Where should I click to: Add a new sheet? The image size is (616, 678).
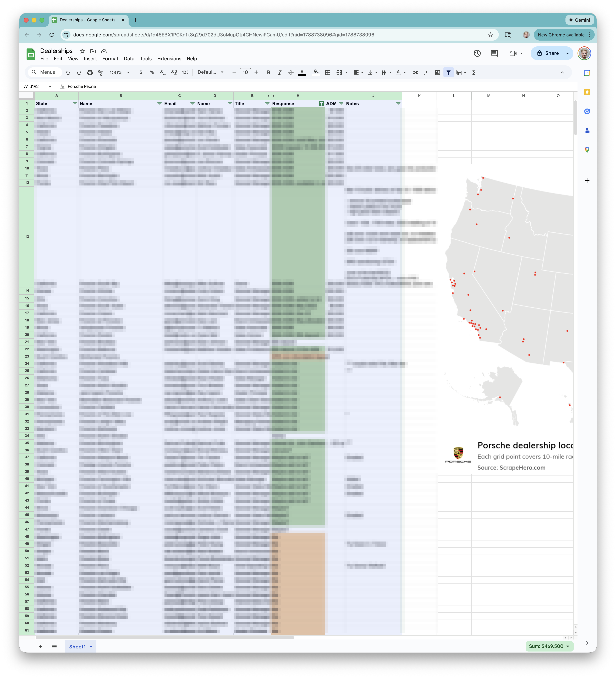point(40,646)
